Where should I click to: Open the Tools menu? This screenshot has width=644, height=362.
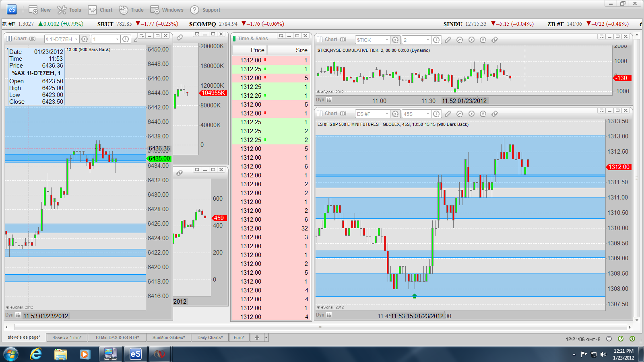pos(69,10)
